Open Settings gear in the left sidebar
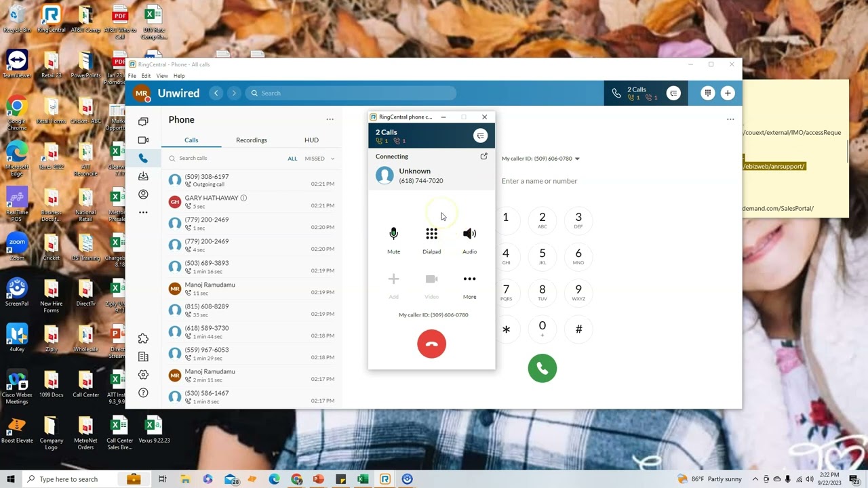This screenshot has height=488, width=868. tap(143, 375)
